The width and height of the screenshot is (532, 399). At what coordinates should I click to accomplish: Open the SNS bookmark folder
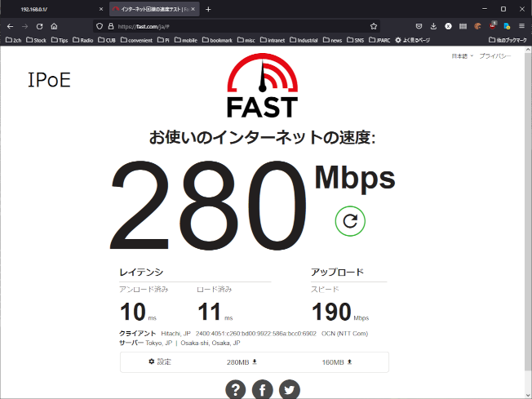tap(355, 40)
